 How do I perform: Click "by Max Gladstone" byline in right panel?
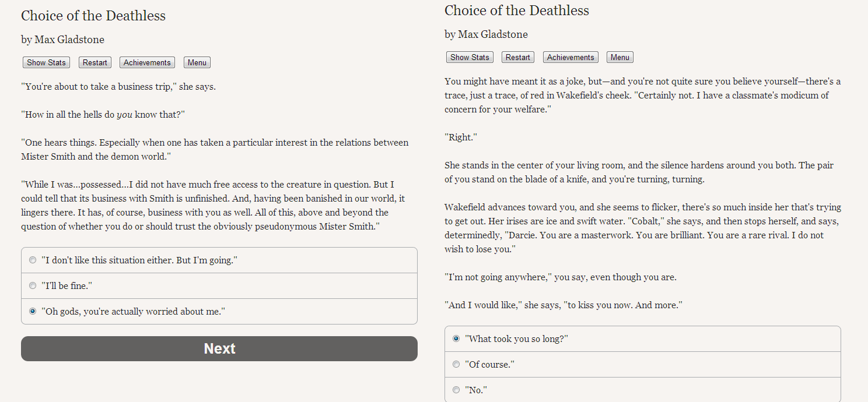coord(486,34)
